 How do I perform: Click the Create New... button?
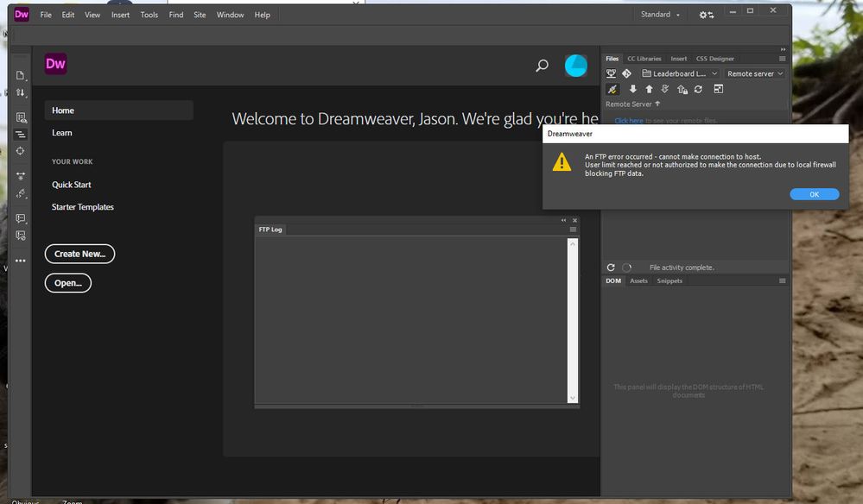[x=79, y=254]
